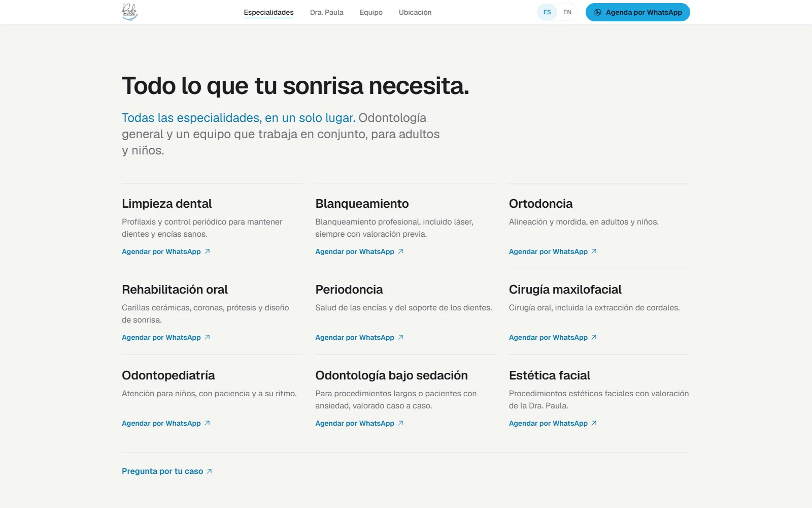
Task: Open Pregunta por tu caso link
Action: pyautogui.click(x=167, y=471)
